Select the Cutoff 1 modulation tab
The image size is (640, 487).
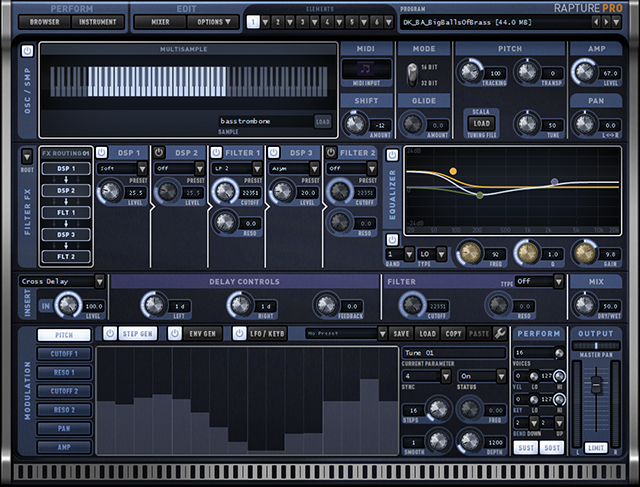(57, 354)
